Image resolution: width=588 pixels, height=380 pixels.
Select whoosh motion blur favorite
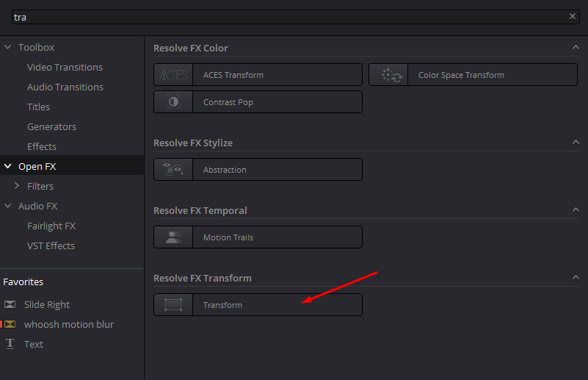tap(68, 324)
